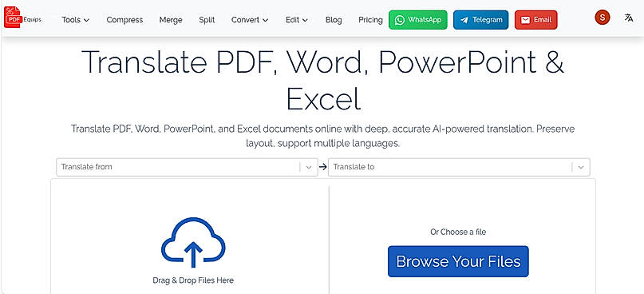
Task: Open the Pricing page
Action: [x=370, y=20]
